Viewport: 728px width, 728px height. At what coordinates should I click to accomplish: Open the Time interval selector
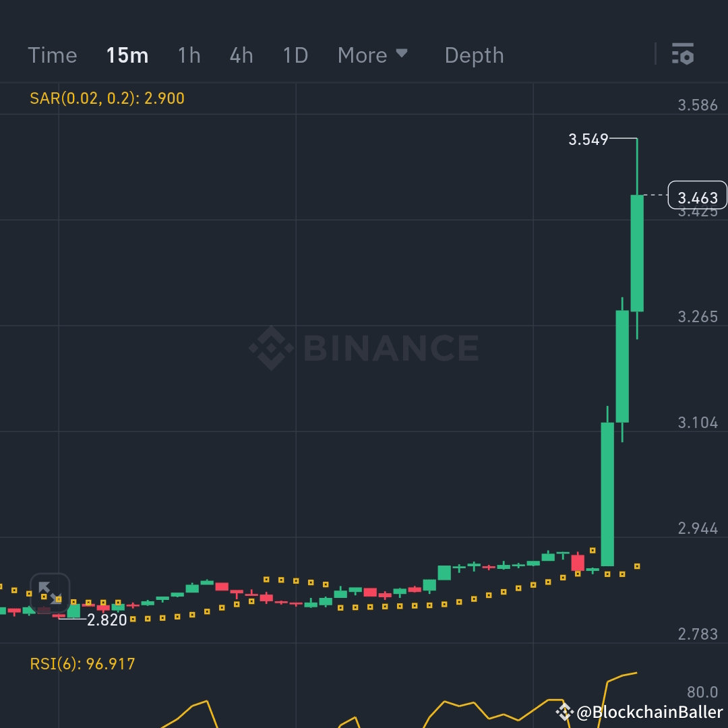click(x=52, y=55)
